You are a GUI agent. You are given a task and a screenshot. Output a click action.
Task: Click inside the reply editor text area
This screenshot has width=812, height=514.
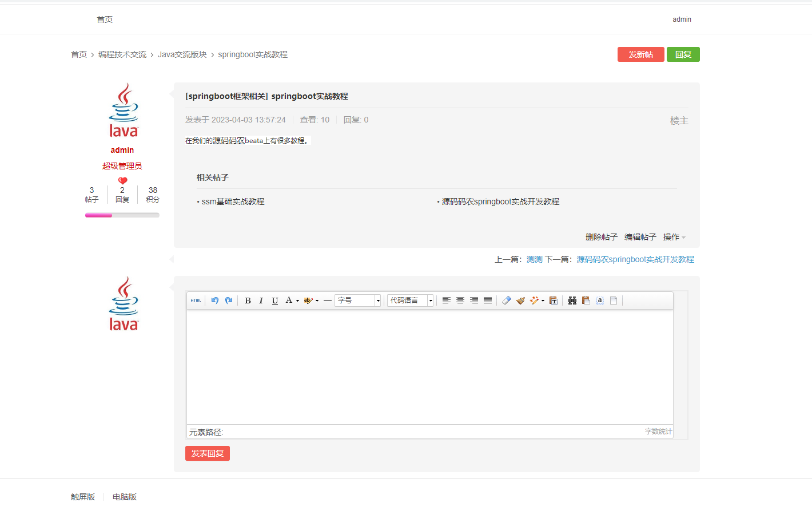pos(430,367)
